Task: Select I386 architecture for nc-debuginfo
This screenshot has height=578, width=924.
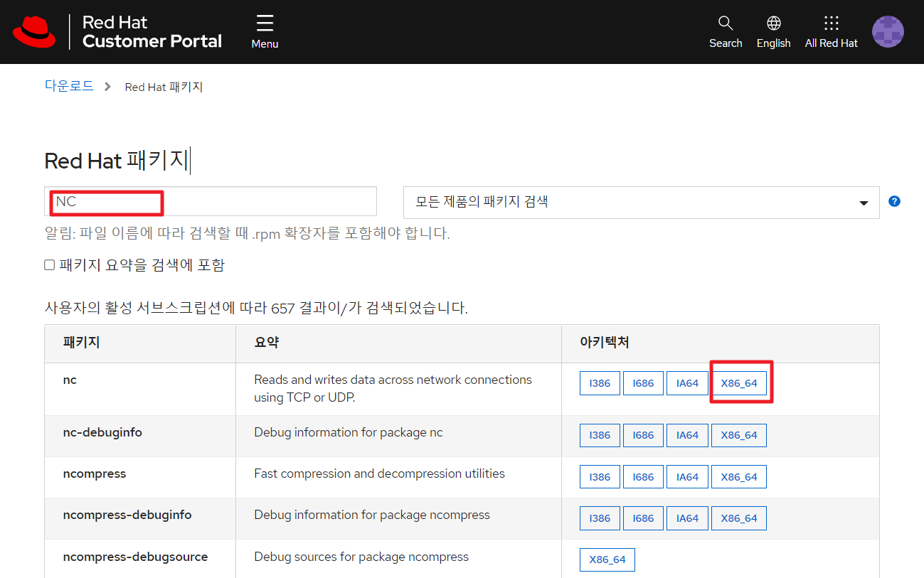Action: pos(600,435)
